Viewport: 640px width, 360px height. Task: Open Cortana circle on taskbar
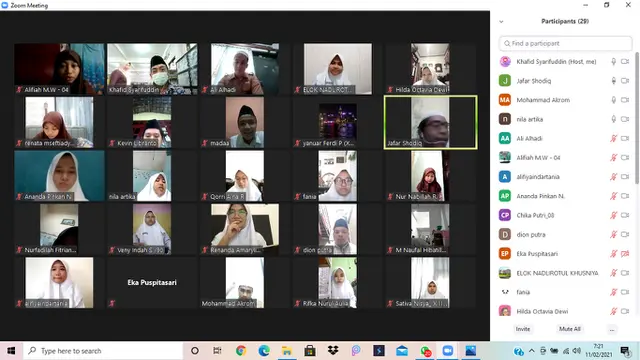click(195, 351)
